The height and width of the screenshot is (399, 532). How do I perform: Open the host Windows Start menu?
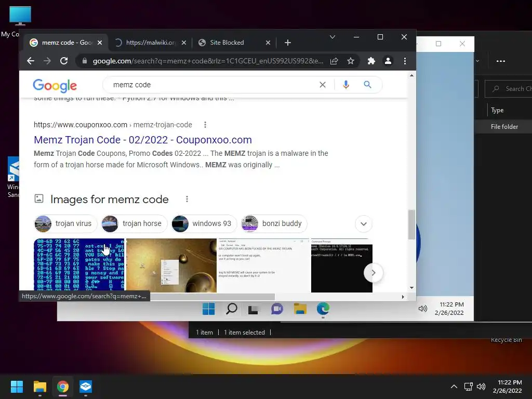(17, 387)
